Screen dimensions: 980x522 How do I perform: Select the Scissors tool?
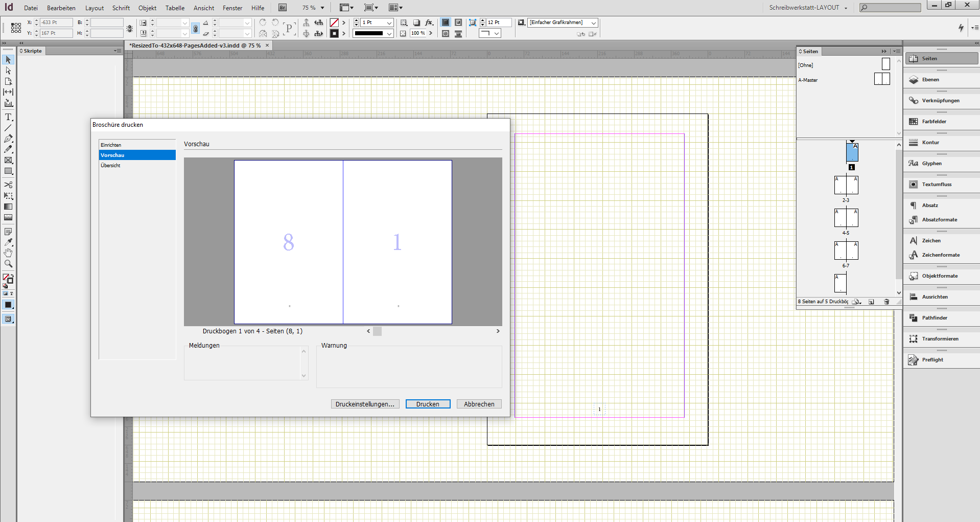click(8, 185)
